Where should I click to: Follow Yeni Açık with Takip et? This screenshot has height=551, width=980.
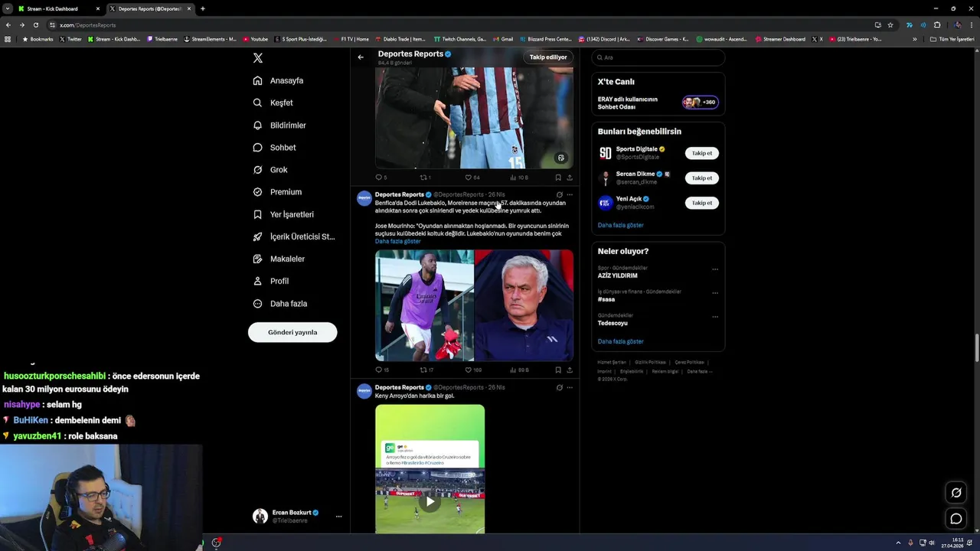[x=701, y=203]
